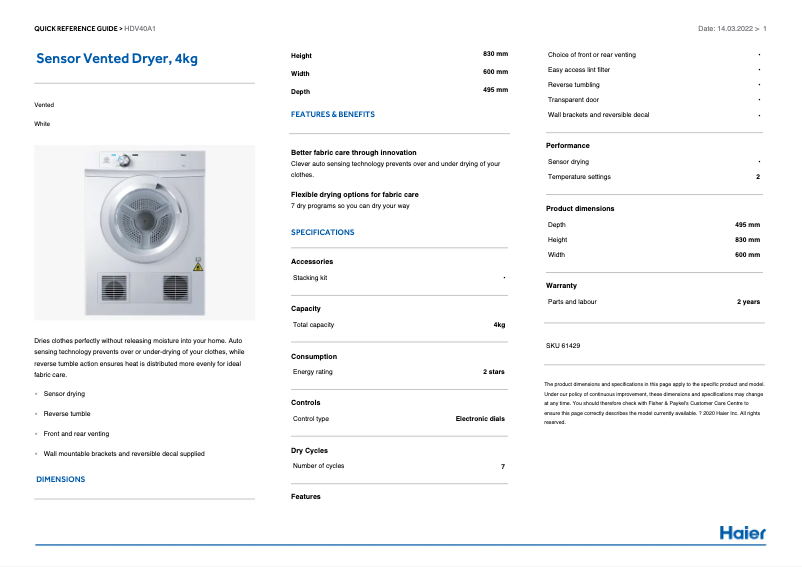Click the HDV40A1 model number in the header
The width and height of the screenshot is (802, 567).
(140, 28)
